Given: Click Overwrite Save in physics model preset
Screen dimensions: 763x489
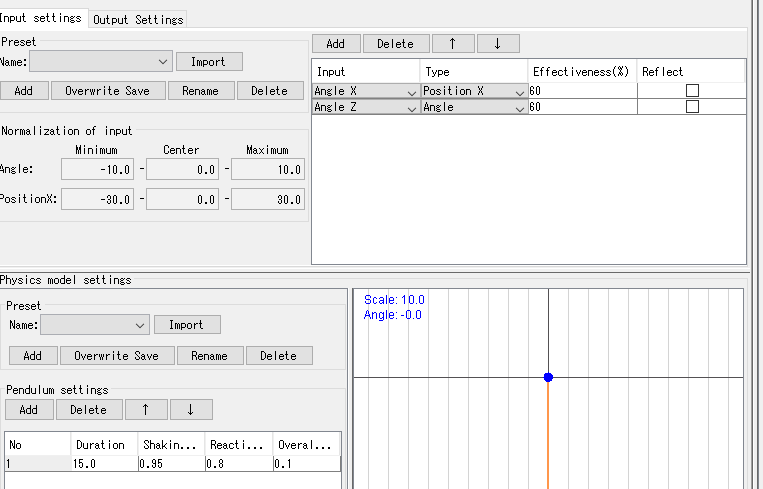Looking at the screenshot, I should tap(117, 356).
